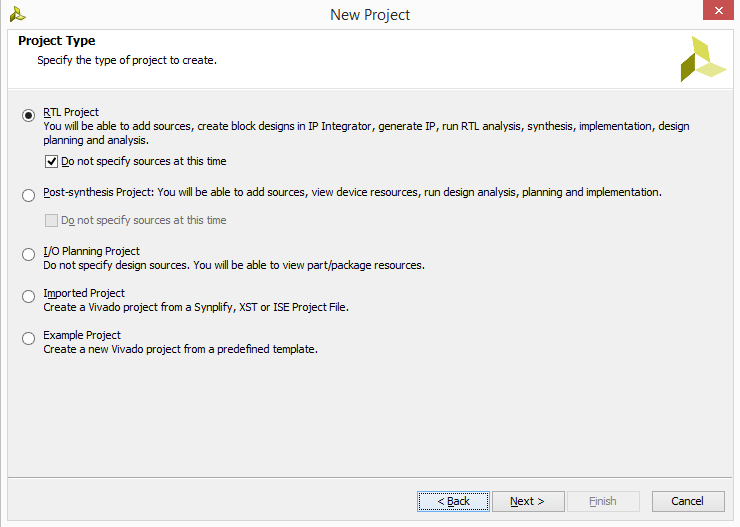Choose the Example Project option
Viewport: 740px width, 527px height.
(28, 338)
